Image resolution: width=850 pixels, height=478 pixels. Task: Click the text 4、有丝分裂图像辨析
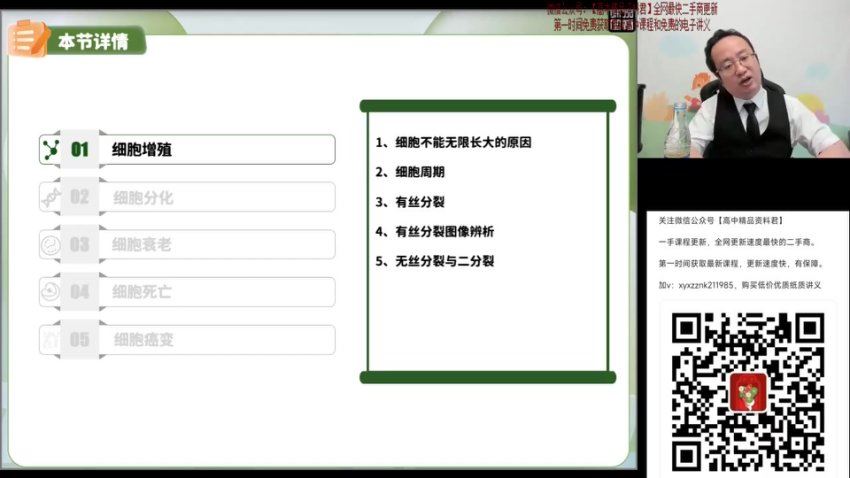coord(434,232)
